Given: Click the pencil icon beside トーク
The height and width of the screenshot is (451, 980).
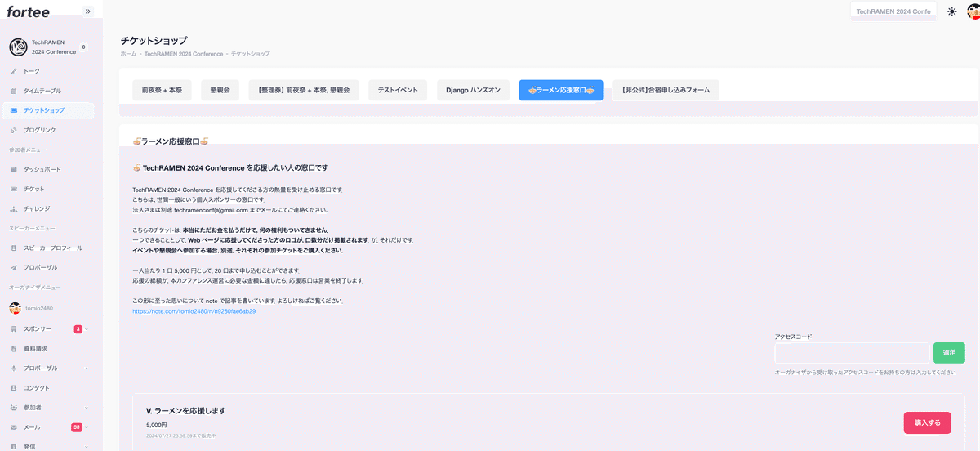Looking at the screenshot, I should [14, 71].
